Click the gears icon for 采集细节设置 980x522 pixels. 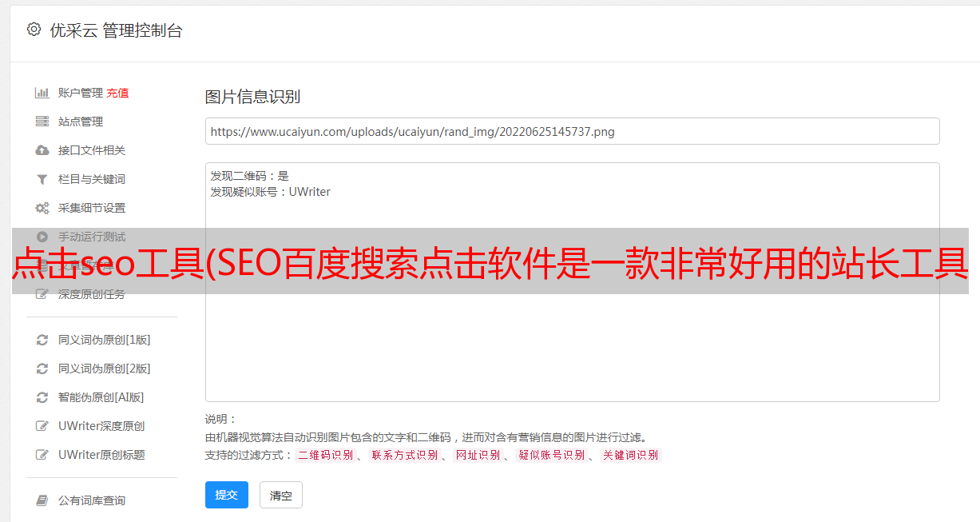point(42,208)
